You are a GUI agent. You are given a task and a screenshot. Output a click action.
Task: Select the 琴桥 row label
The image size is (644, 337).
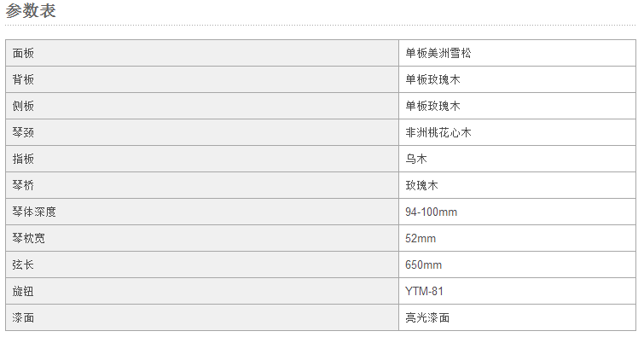click(x=202, y=185)
